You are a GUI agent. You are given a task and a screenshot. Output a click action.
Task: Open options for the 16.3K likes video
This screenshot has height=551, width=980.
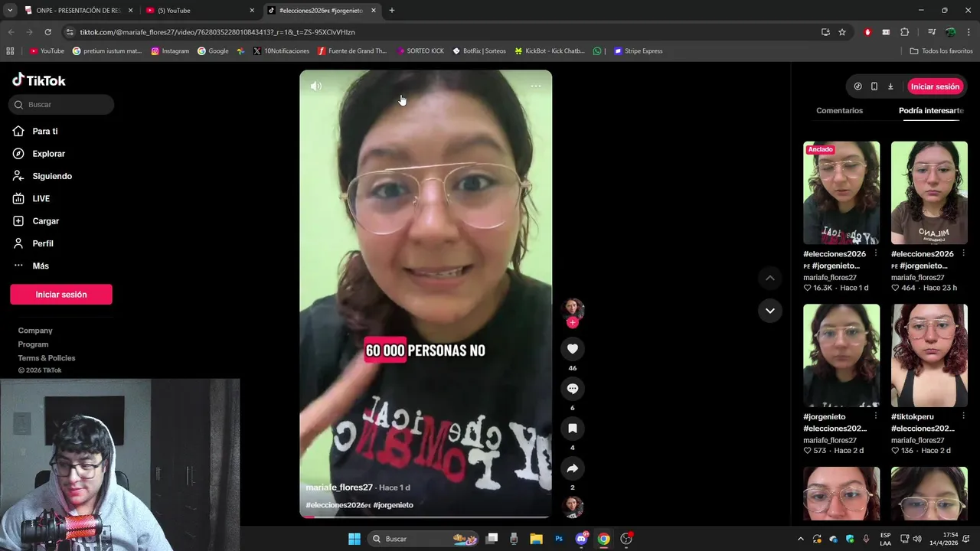click(x=876, y=253)
